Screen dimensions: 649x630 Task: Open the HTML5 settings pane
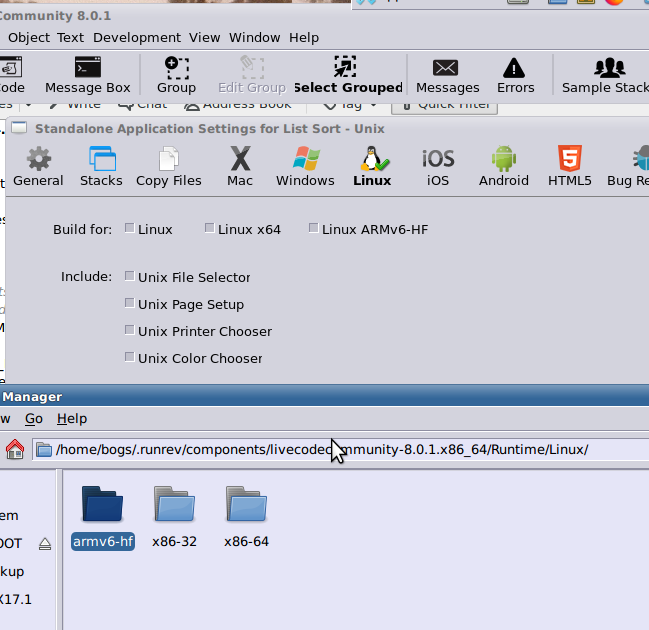pos(569,166)
